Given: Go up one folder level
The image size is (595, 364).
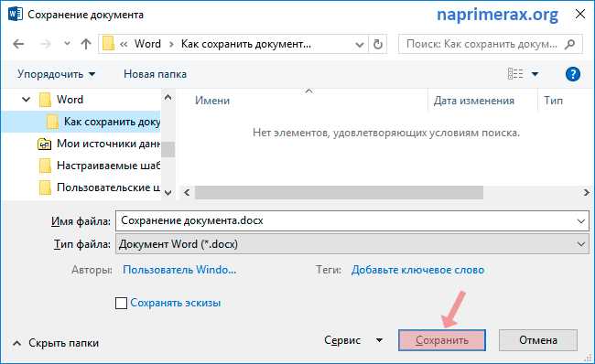Looking at the screenshot, I should pyautogui.click(x=86, y=44).
